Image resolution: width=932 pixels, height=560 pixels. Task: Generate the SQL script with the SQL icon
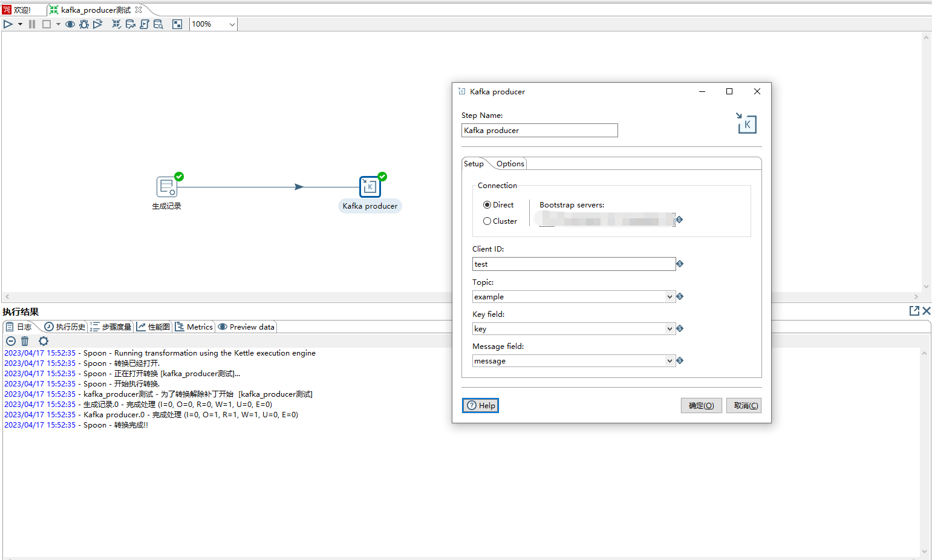[x=145, y=24]
